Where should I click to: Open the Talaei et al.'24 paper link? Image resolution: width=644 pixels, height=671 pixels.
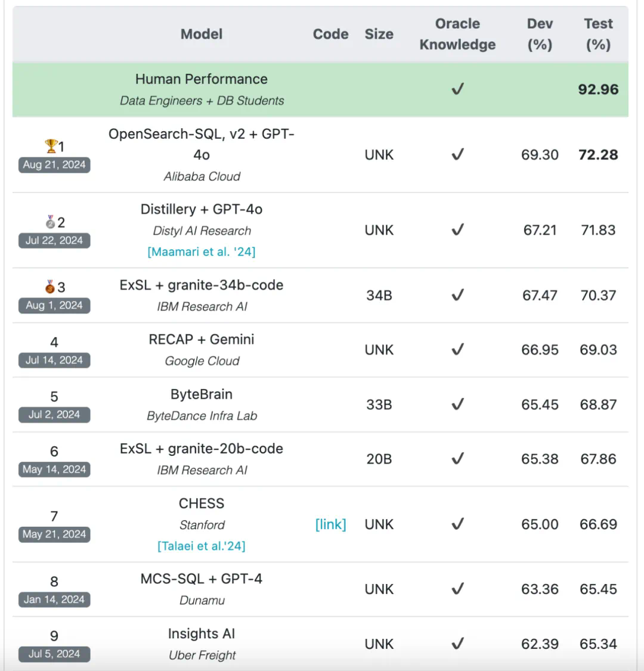tap(202, 546)
